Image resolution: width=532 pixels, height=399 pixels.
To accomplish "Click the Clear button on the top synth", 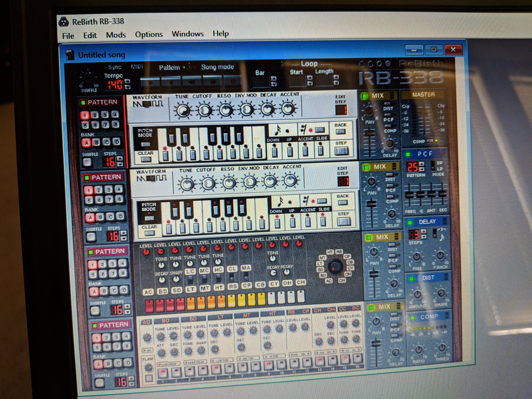I will (x=146, y=160).
